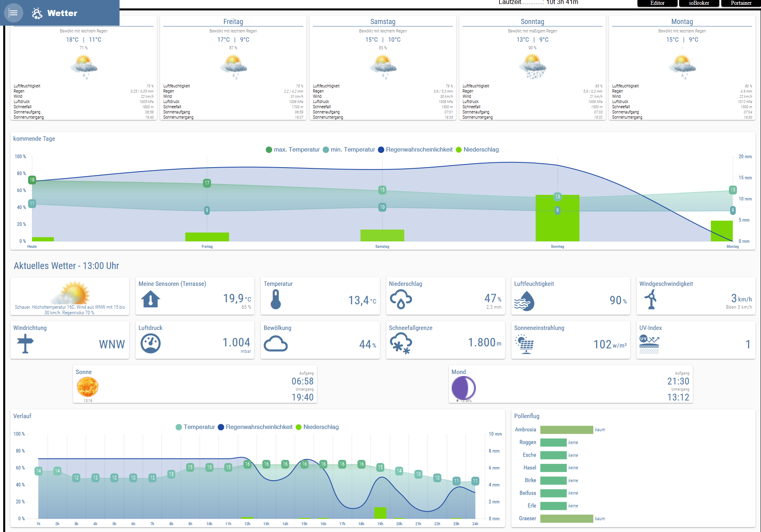The image size is (761, 532).
Task: Click the UV icon in UV-Index card
Action: pos(649,344)
